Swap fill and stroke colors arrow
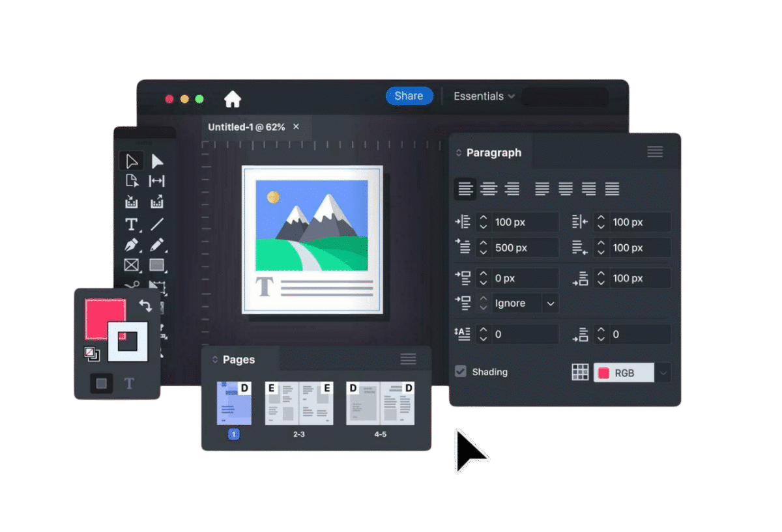 click(145, 305)
